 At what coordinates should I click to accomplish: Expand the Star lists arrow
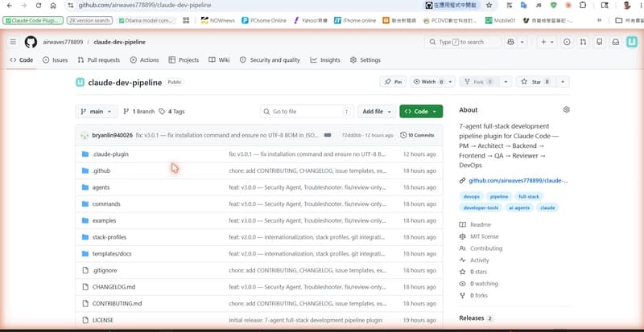(562, 82)
